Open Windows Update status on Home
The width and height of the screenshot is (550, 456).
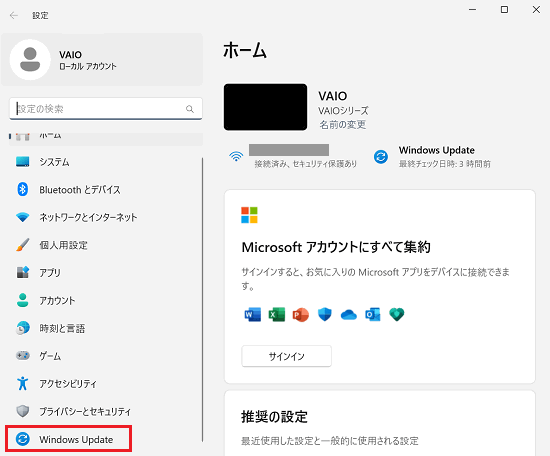[432, 156]
